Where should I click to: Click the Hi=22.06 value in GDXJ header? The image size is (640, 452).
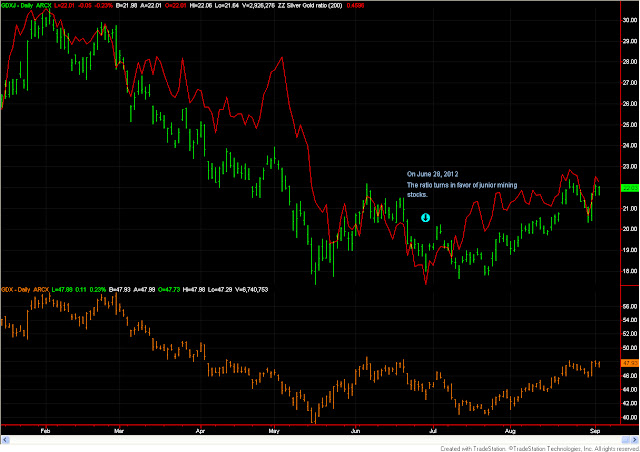click(x=201, y=6)
